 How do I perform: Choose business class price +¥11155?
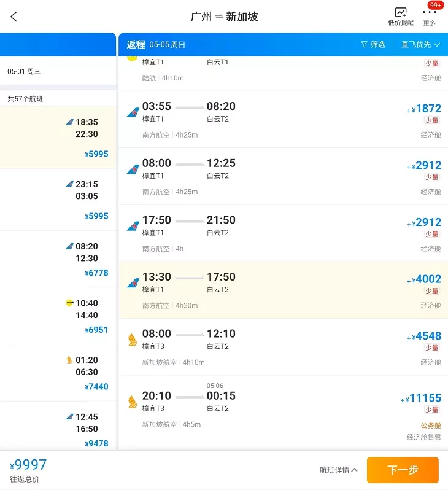[421, 398]
